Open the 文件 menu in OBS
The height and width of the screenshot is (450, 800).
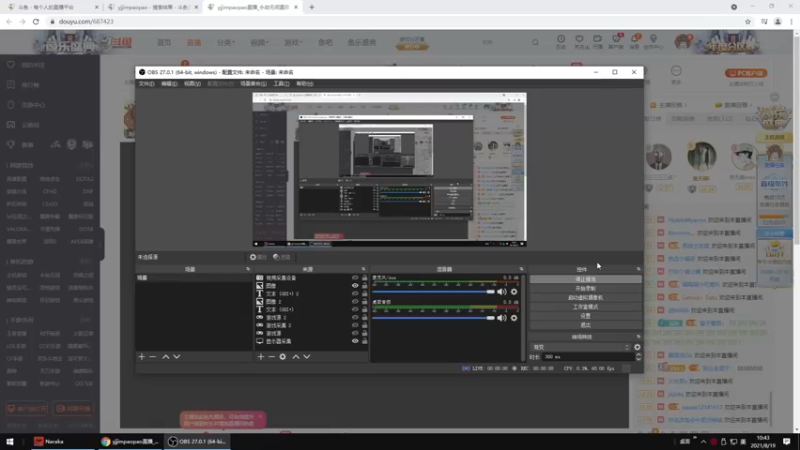pyautogui.click(x=146, y=84)
